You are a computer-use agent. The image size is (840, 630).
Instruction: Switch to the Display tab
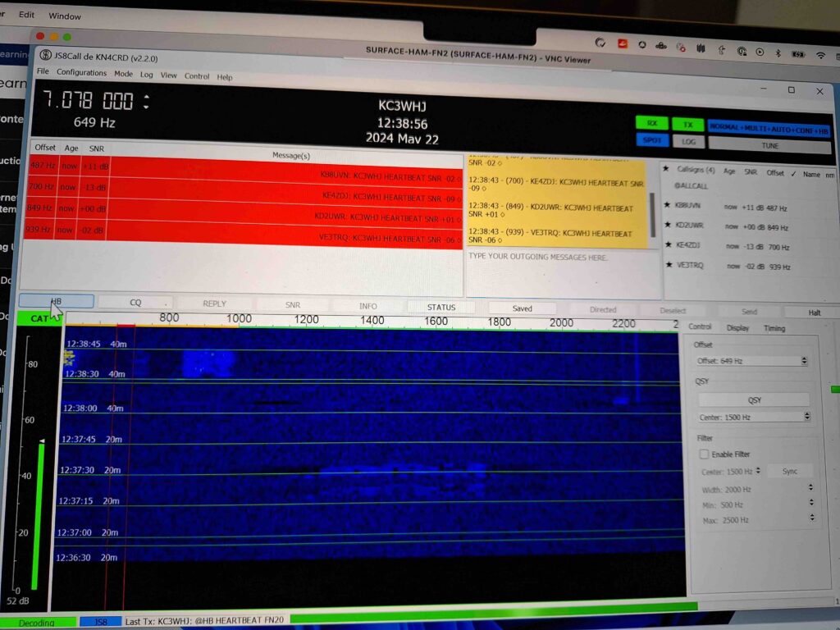(x=737, y=328)
